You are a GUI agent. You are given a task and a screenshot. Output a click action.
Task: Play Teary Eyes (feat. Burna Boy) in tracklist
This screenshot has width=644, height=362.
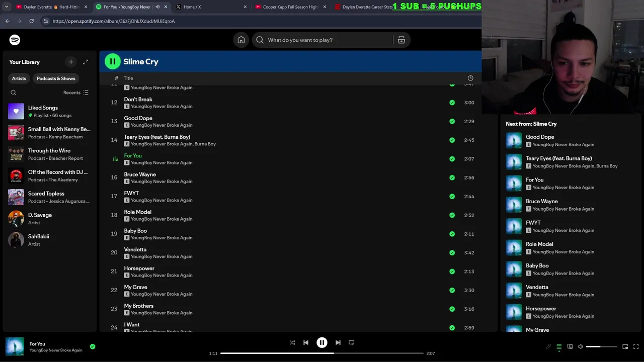click(157, 137)
